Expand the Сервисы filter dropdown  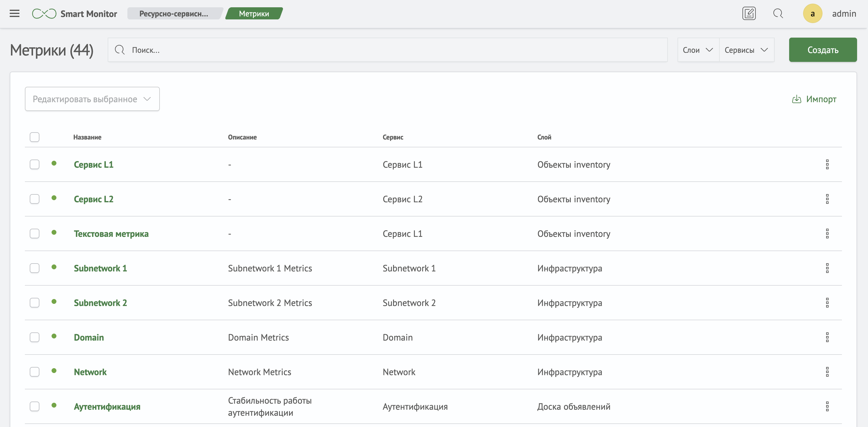point(746,50)
